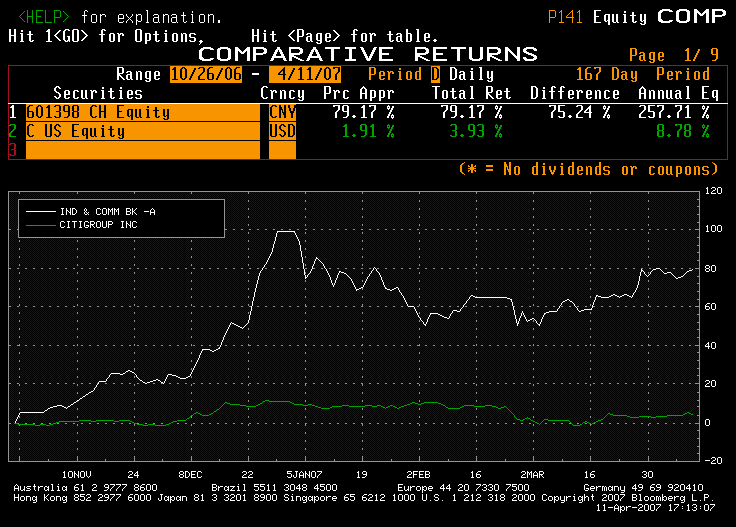Click the <Page> for table text
The image size is (736, 527).
click(x=362, y=37)
